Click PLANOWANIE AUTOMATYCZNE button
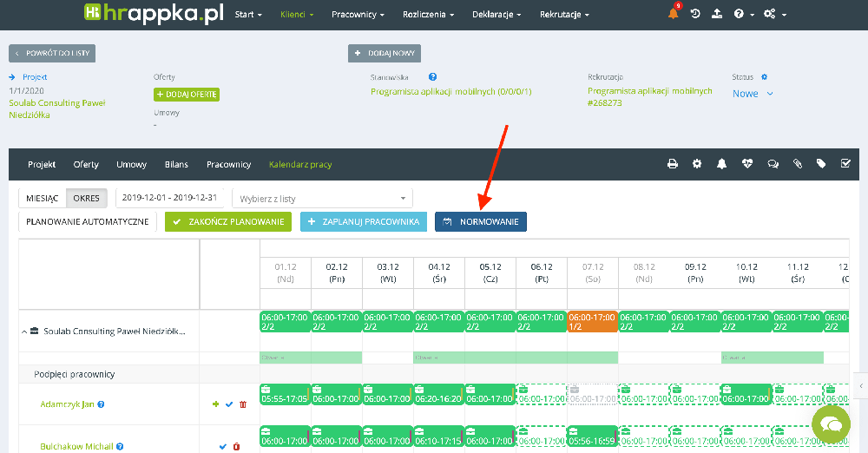Image resolution: width=868 pixels, height=453 pixels. point(88,221)
